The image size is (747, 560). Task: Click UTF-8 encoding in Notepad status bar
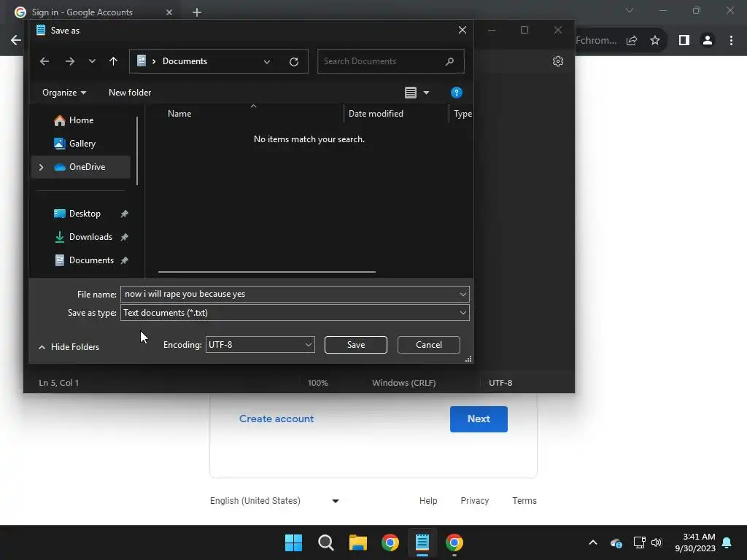pos(500,383)
